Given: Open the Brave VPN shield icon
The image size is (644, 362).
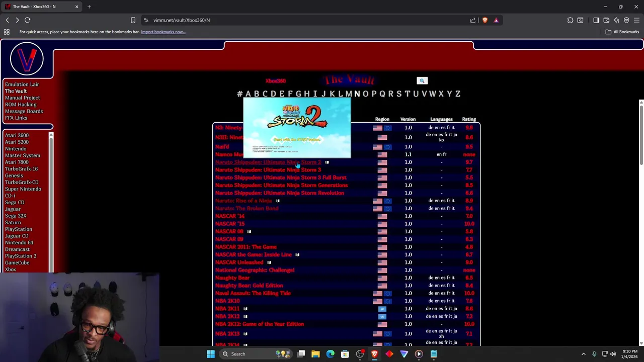Looking at the screenshot, I should 626,20.
